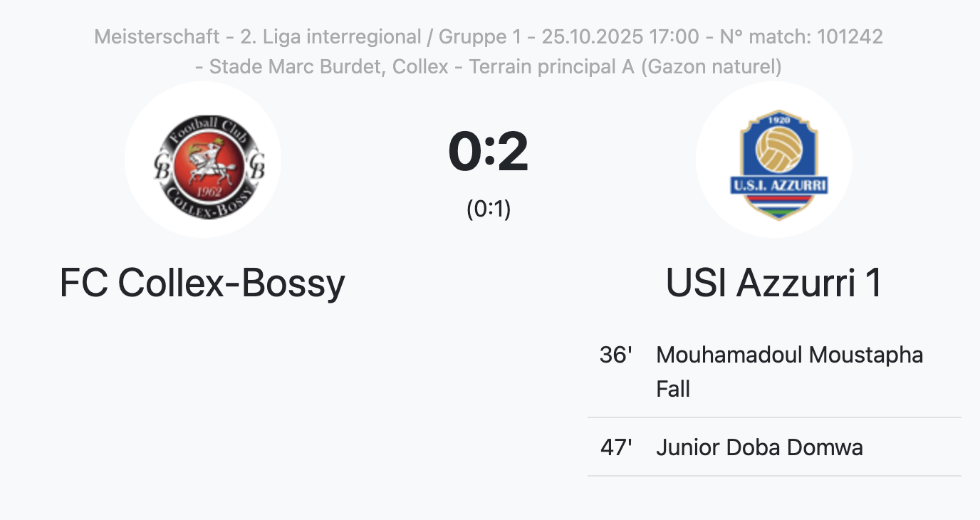Click the golden ball inside Azzurri crest
980x520 pixels.
[778, 149]
